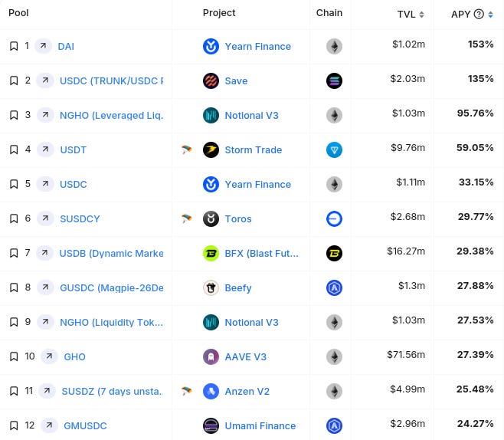Open the SUSDCY pool link
This screenshot has width=504, height=440.
coord(80,218)
